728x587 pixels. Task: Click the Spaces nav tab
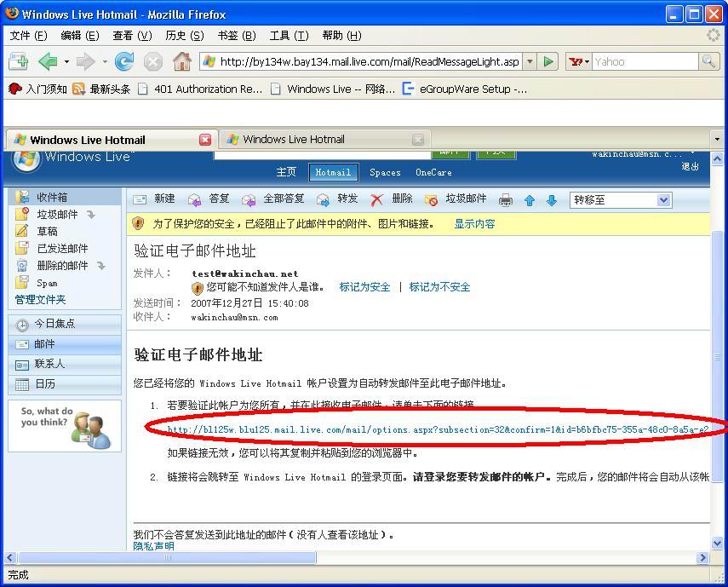point(385,172)
